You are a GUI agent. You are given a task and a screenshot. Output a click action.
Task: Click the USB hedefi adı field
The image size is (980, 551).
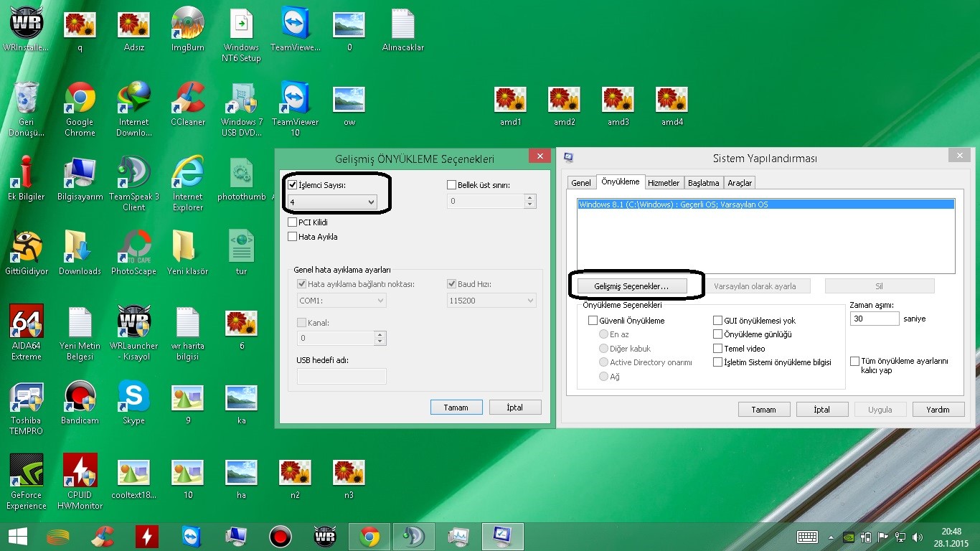pyautogui.click(x=341, y=376)
